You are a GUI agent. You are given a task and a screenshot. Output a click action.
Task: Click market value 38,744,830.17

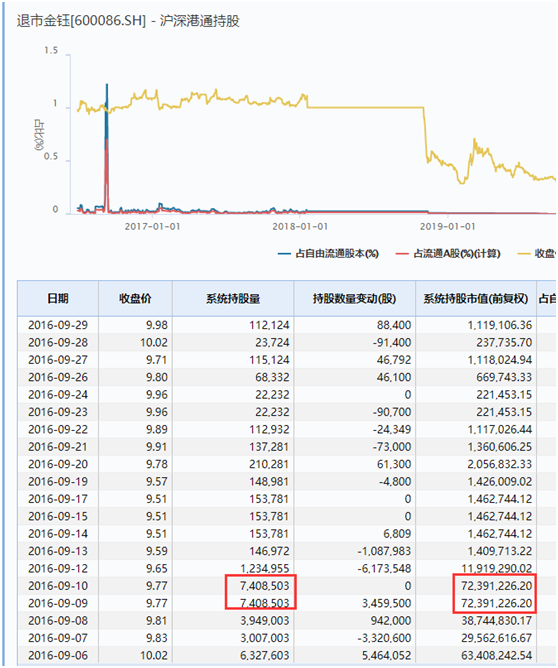497,621
